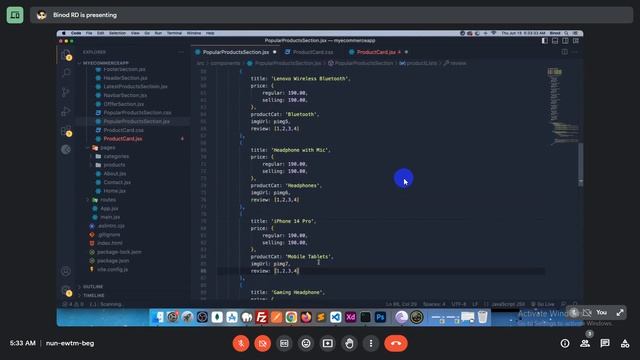Launch Google Chrome from the Dock
Image resolution: width=640 pixels, height=360 pixels.
tap(291, 317)
